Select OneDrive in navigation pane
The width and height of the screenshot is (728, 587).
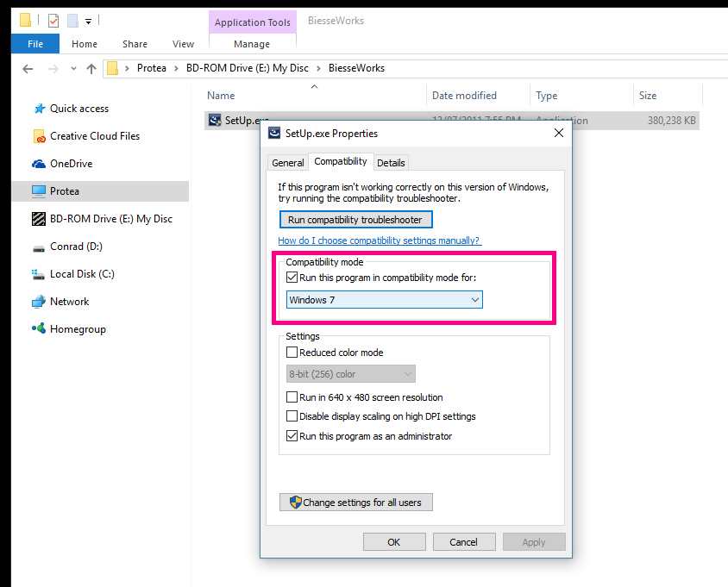(x=71, y=163)
